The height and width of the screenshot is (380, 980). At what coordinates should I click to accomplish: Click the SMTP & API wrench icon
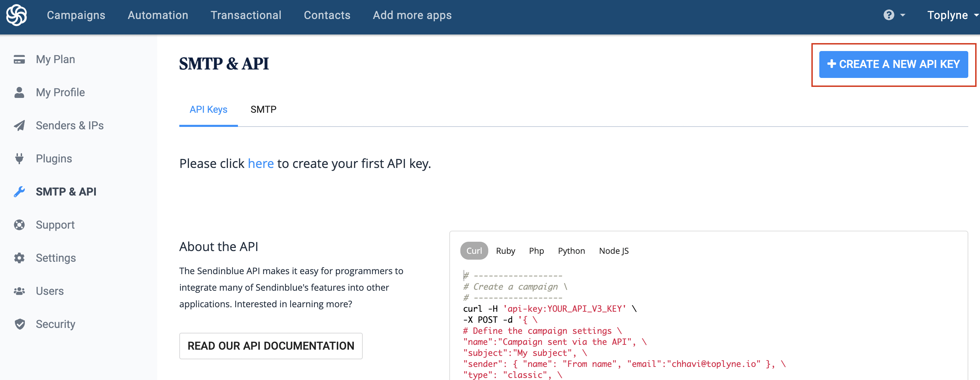click(x=19, y=192)
